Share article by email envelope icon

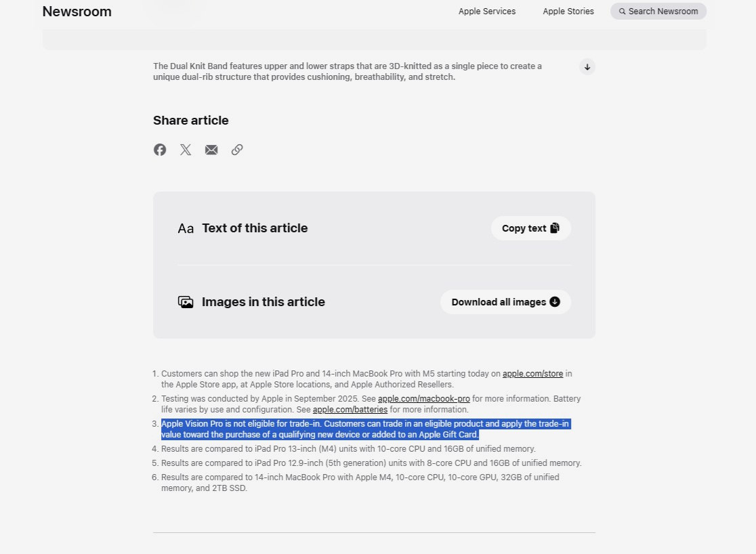(211, 150)
